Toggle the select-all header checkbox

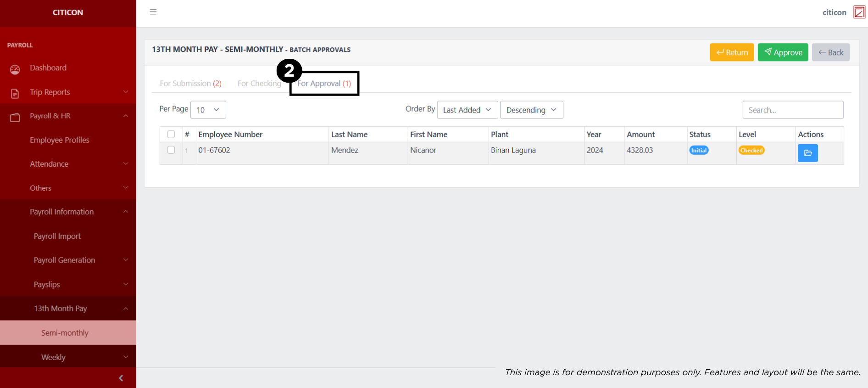coord(171,135)
